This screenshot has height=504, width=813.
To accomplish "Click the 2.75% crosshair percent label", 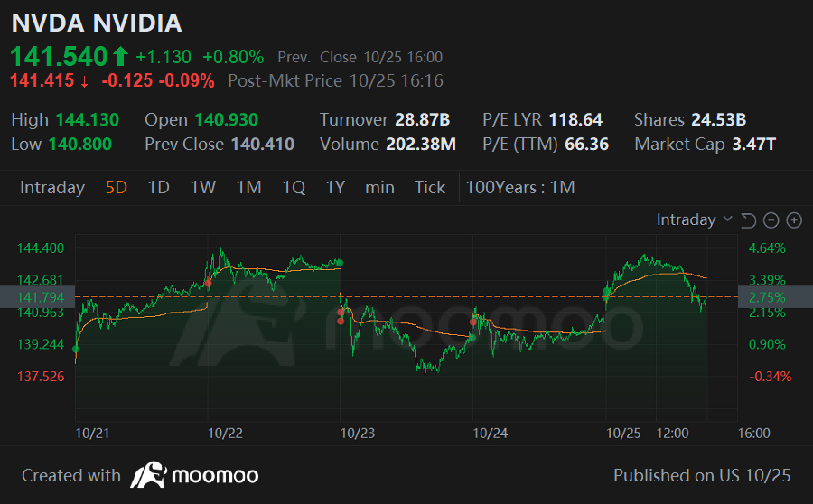I will coord(767,297).
